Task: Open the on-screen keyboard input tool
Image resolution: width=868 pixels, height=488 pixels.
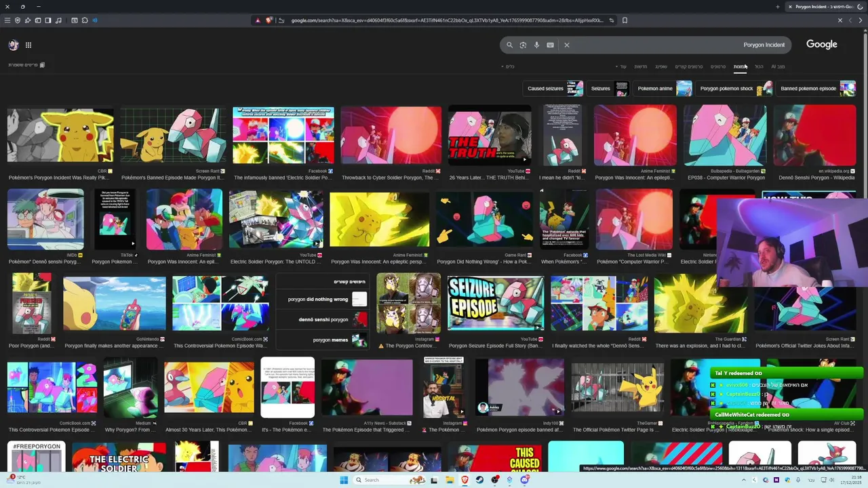Action: [x=550, y=45]
